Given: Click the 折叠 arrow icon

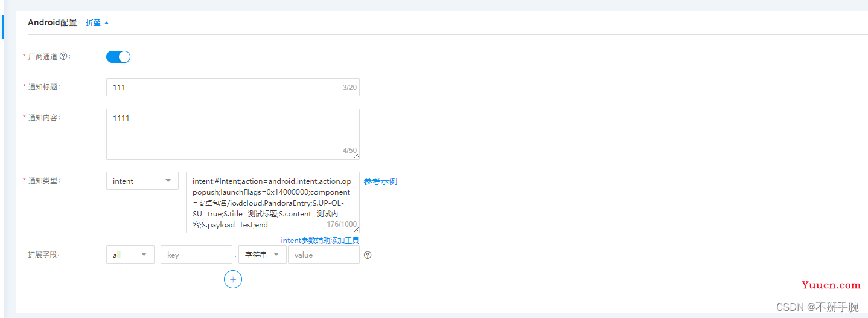Looking at the screenshot, I should coord(107,23).
